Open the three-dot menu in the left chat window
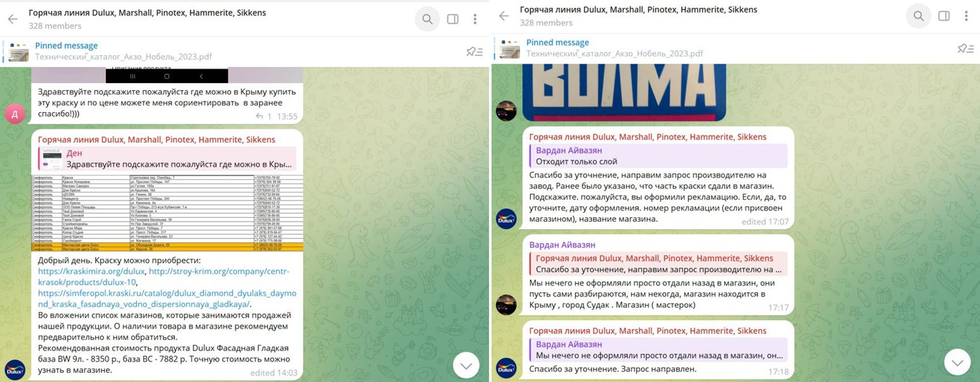Viewport: 980px width, 382px height. (x=475, y=19)
